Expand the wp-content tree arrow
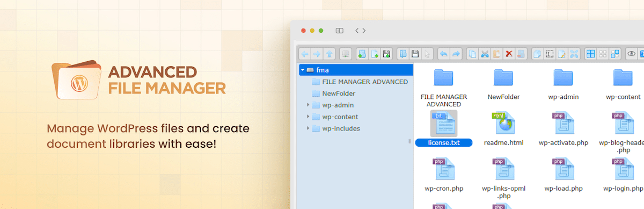Viewport: 644px width, 209px height. (308, 117)
